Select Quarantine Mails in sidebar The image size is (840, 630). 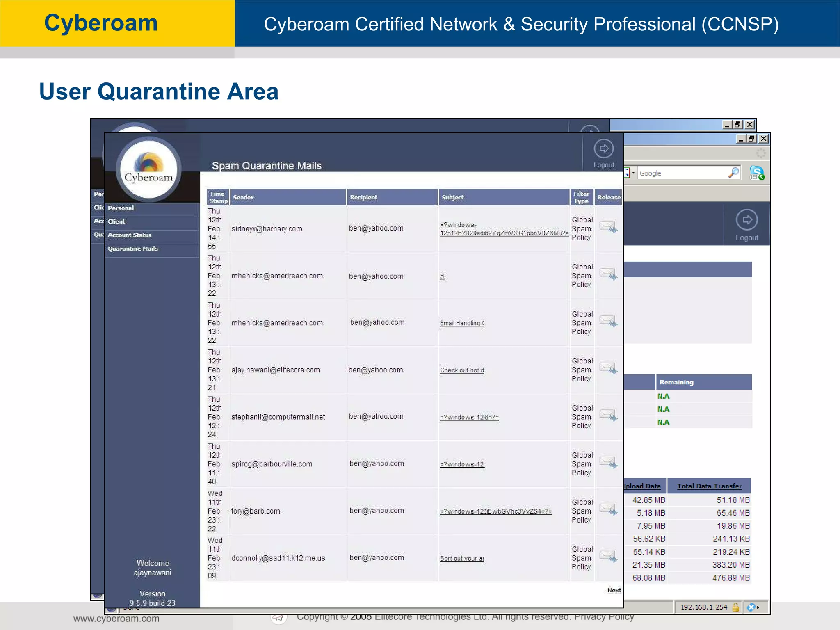pos(132,249)
